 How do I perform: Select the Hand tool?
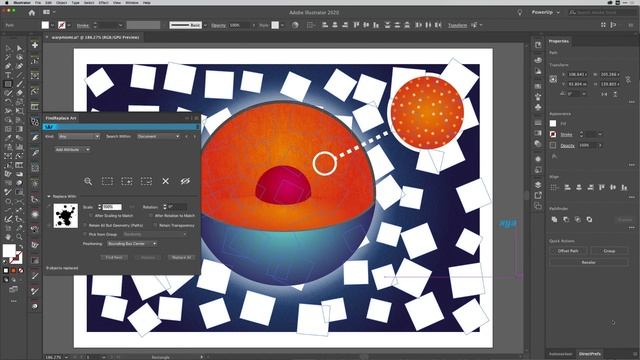click(8, 237)
